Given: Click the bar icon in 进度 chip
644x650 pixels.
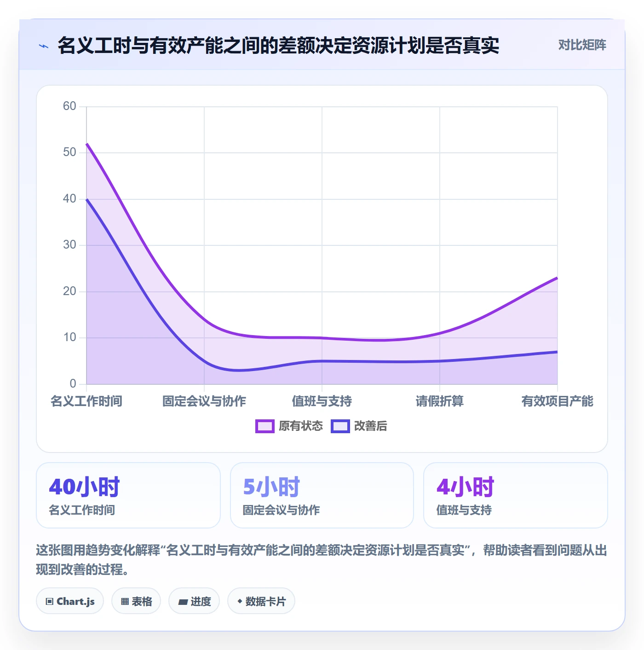Looking at the screenshot, I should point(183,602).
